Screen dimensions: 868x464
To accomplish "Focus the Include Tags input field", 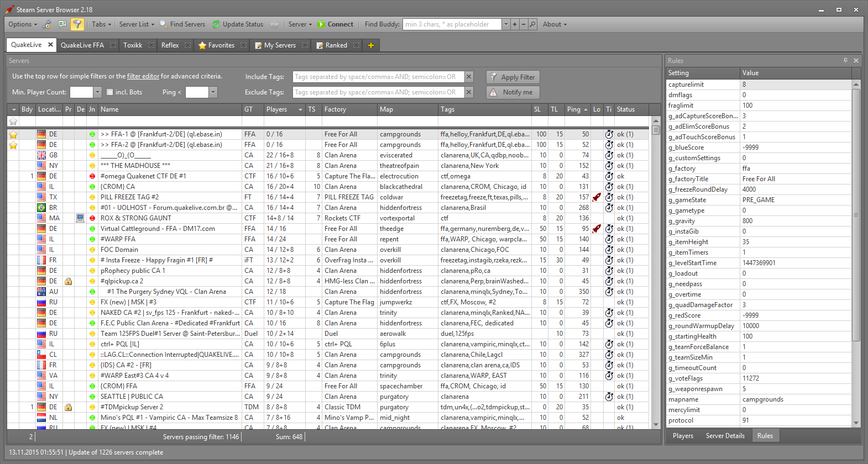I will coord(378,77).
